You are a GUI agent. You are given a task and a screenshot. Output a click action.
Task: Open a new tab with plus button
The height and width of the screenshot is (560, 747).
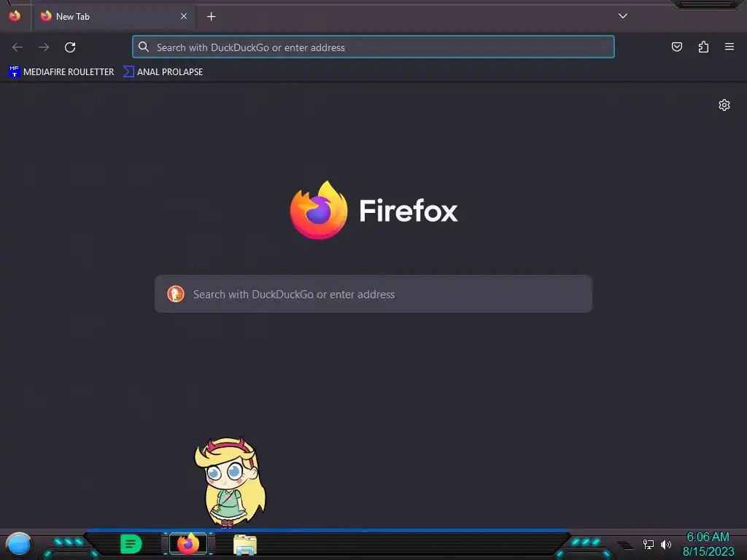point(211,17)
